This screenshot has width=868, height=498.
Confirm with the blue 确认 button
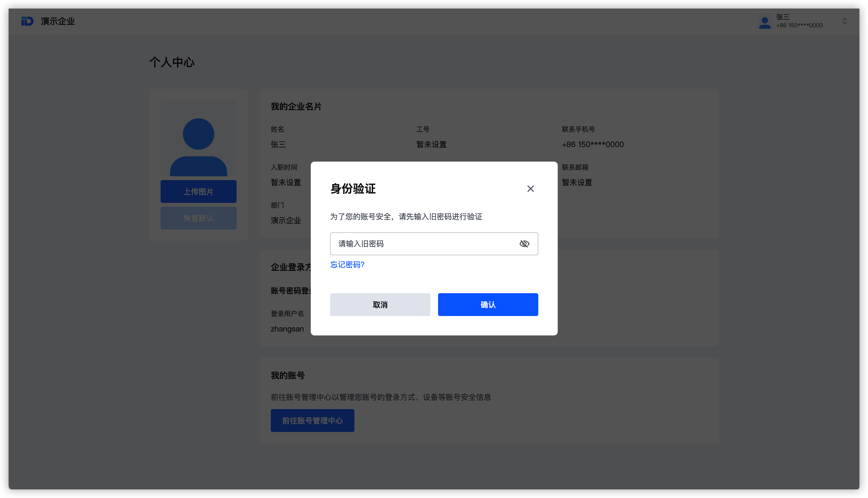[487, 304]
